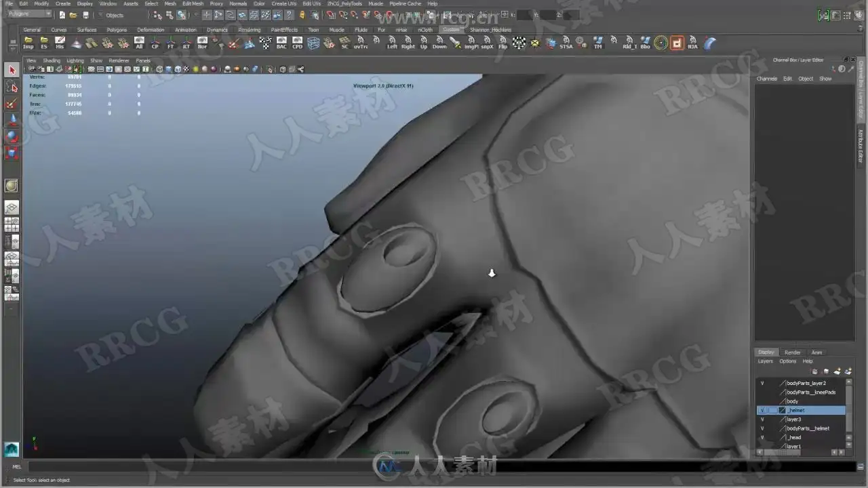The image size is (868, 488).
Task: Run the uvTrc shelf script
Action: [x=361, y=43]
